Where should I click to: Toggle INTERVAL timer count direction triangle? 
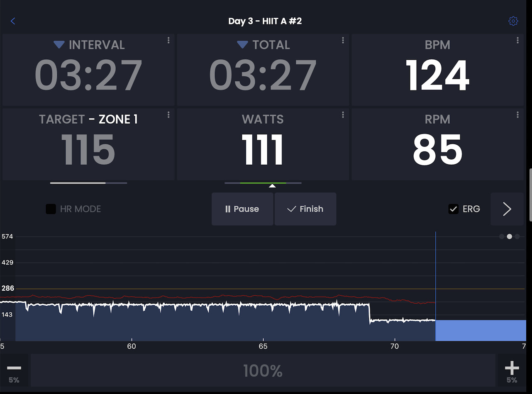point(59,45)
